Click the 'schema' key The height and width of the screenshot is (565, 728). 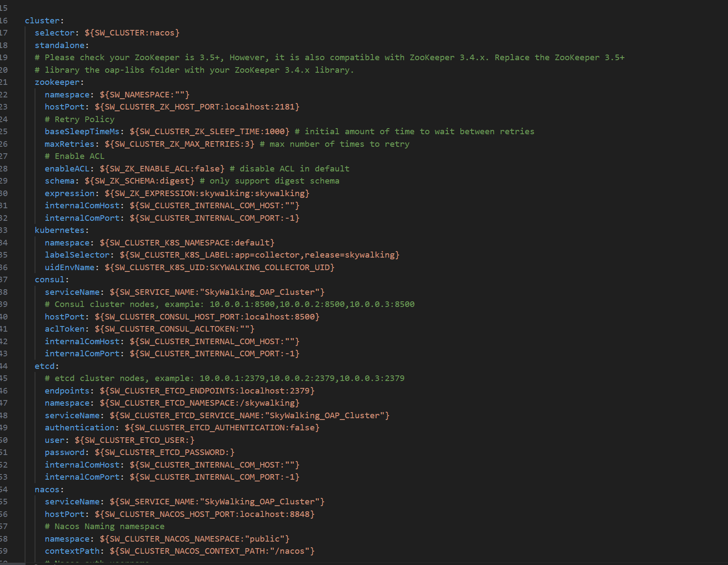59,181
